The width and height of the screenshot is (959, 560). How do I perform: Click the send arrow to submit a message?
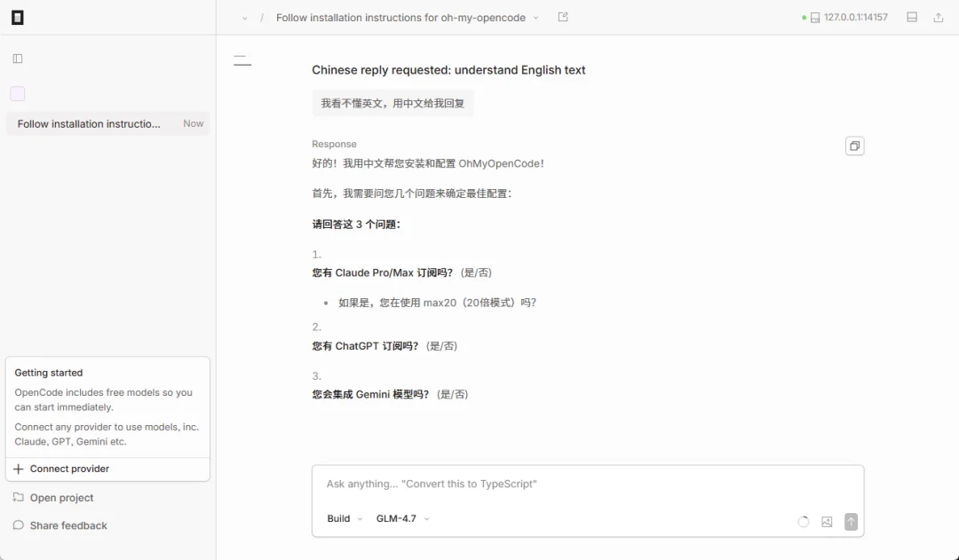pos(851,522)
